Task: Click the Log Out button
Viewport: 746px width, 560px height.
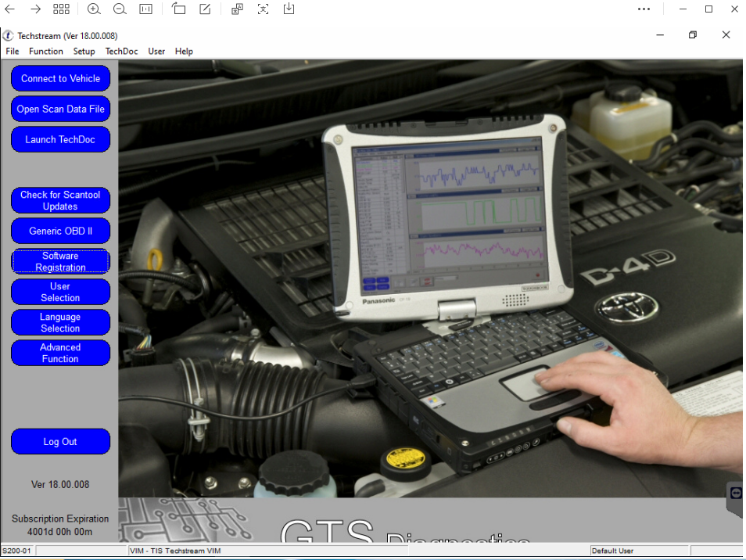Action: (x=60, y=442)
